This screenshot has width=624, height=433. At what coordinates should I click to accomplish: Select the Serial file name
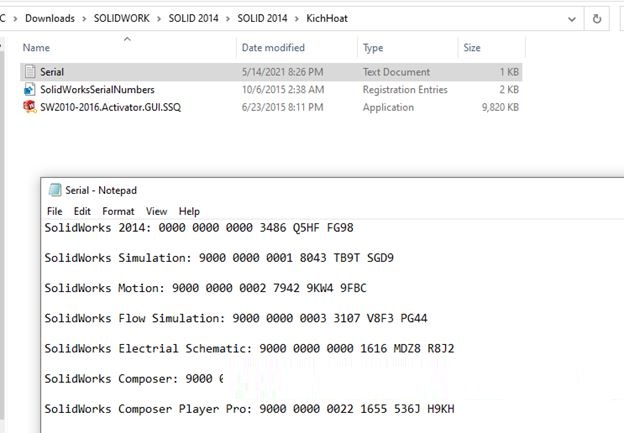(52, 72)
